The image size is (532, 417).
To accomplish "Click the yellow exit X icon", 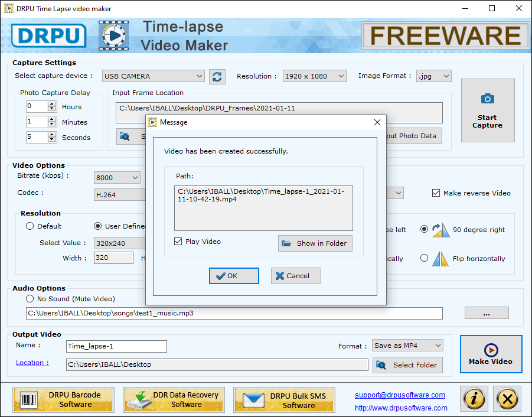I will (x=507, y=398).
